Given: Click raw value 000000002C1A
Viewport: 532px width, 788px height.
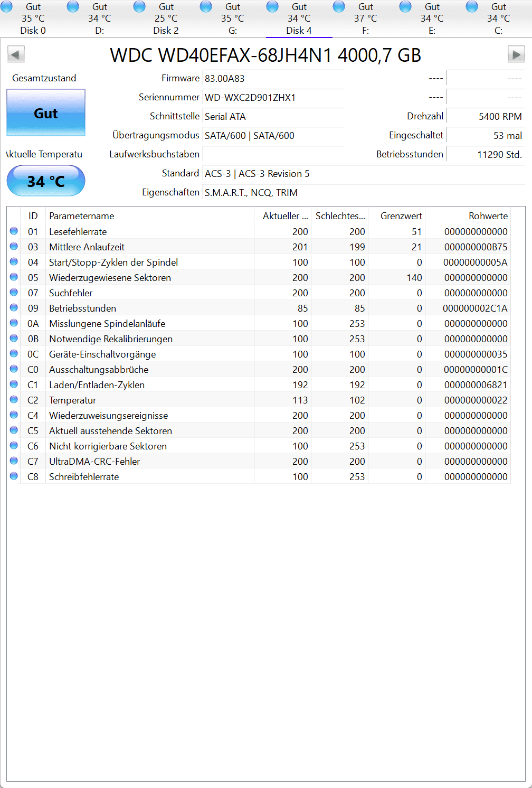Looking at the screenshot, I should [x=476, y=308].
